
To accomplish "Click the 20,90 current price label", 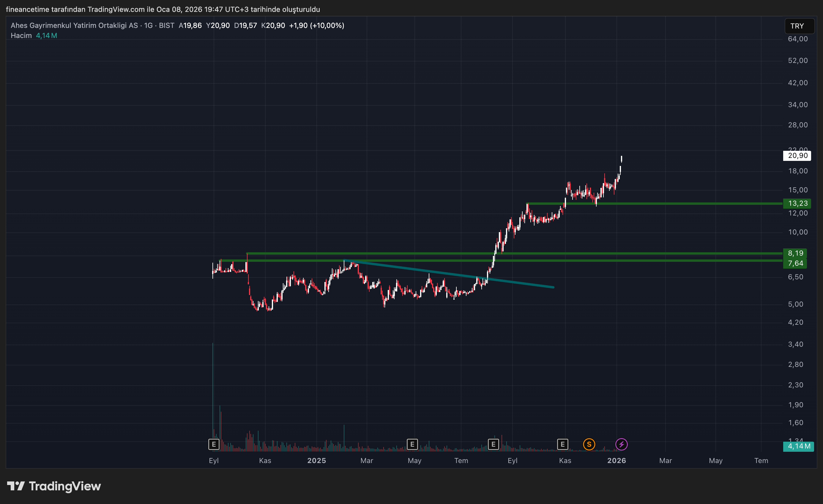I will tap(797, 156).
